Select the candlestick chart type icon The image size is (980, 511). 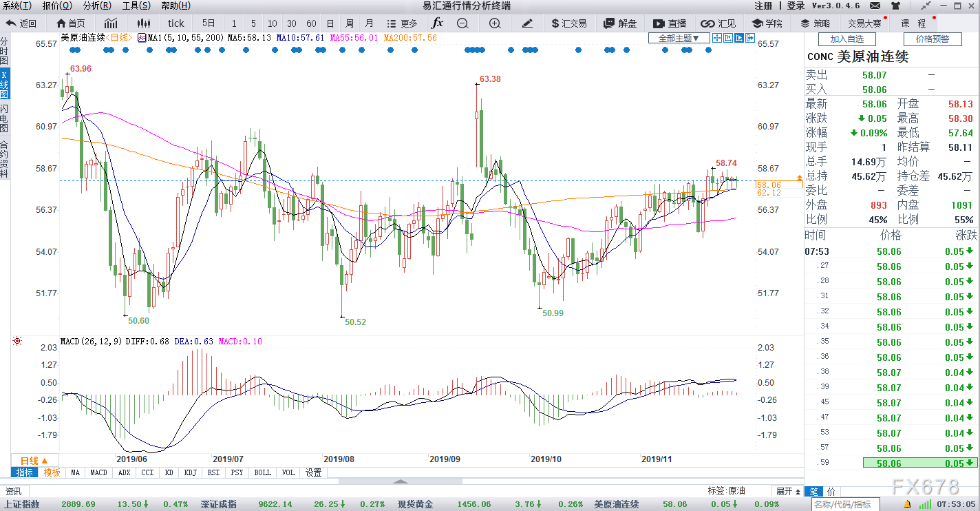[142, 23]
